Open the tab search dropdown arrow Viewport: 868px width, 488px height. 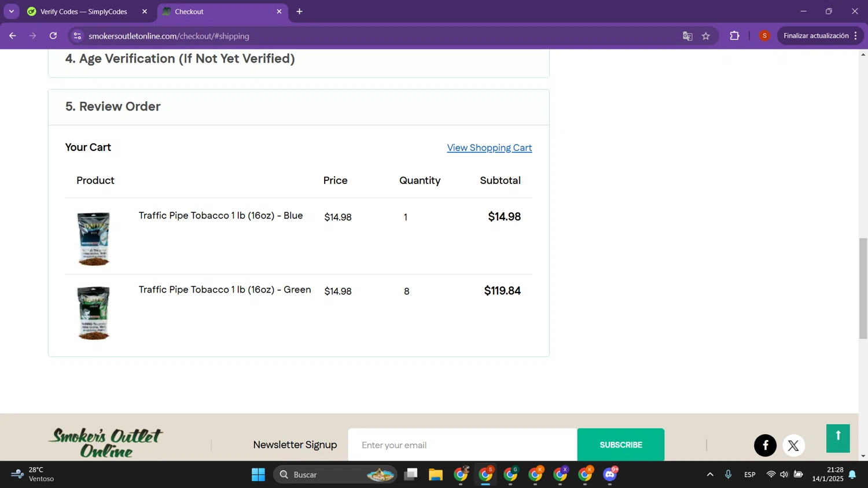click(11, 12)
